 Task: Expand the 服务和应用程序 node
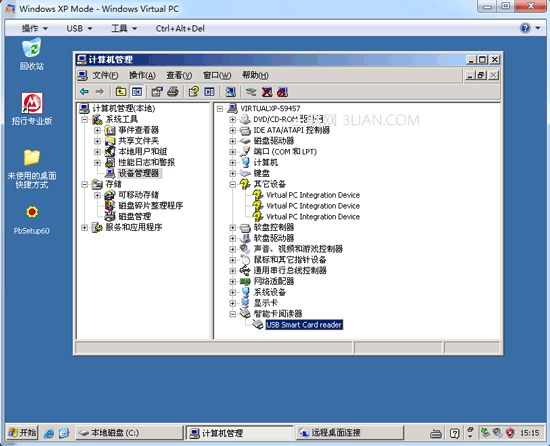pyautogui.click(x=85, y=228)
